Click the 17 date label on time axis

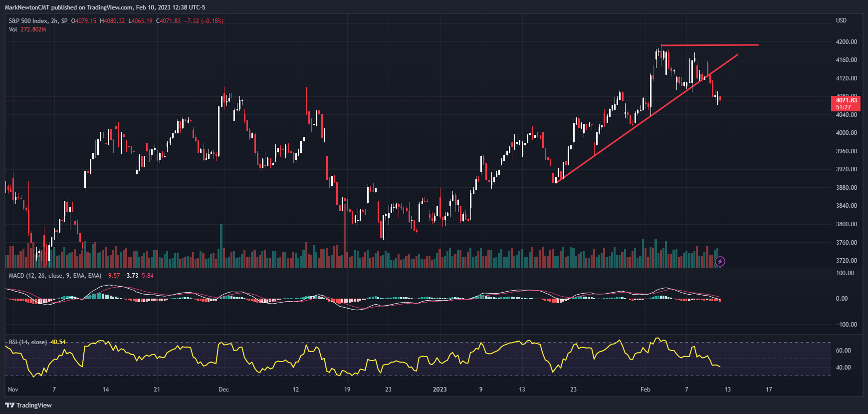point(769,390)
